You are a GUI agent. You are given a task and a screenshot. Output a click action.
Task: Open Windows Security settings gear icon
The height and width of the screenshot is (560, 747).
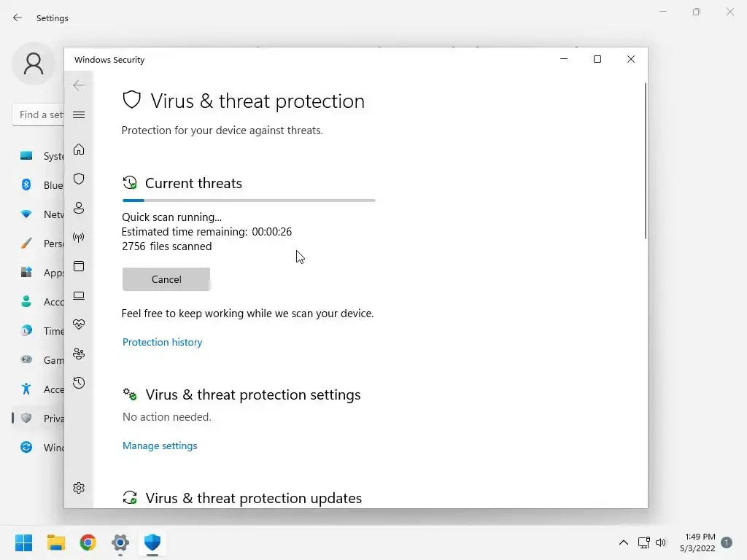click(79, 488)
